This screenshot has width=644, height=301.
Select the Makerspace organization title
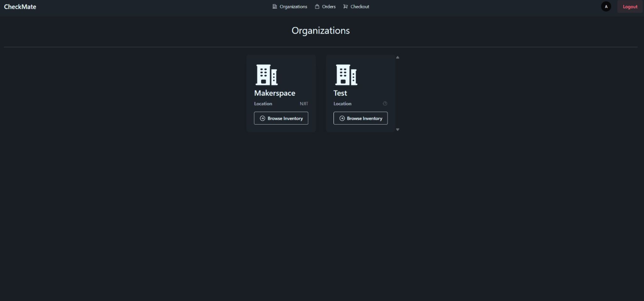[275, 93]
